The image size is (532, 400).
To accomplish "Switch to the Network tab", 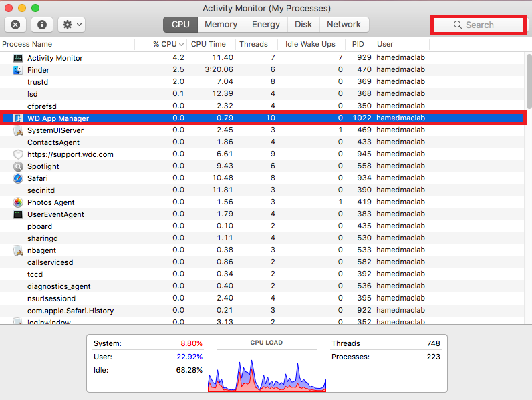I will coord(344,25).
